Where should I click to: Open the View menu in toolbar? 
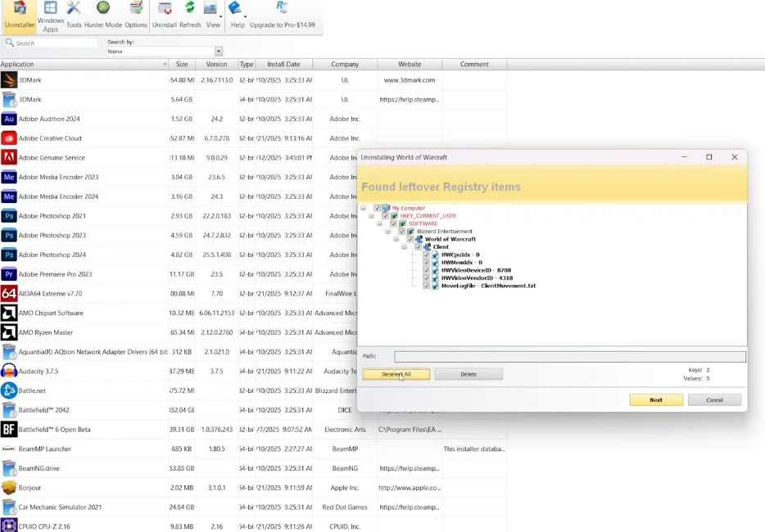(213, 16)
